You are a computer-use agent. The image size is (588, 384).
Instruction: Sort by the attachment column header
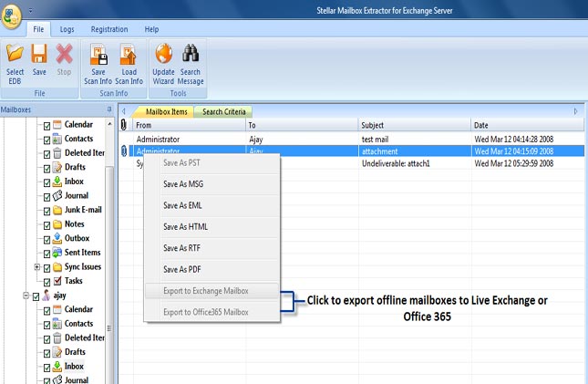pyautogui.click(x=124, y=125)
